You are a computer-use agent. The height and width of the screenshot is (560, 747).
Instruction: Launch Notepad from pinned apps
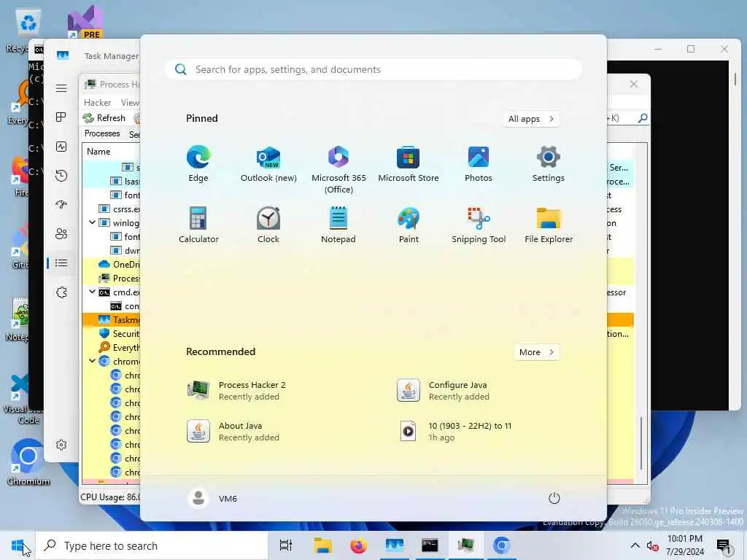click(338, 225)
